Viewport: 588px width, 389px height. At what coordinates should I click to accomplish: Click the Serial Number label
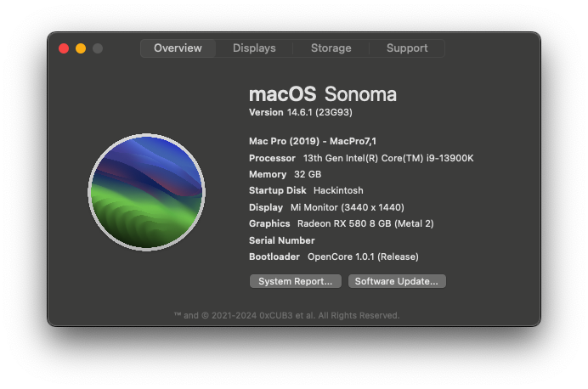click(x=282, y=240)
